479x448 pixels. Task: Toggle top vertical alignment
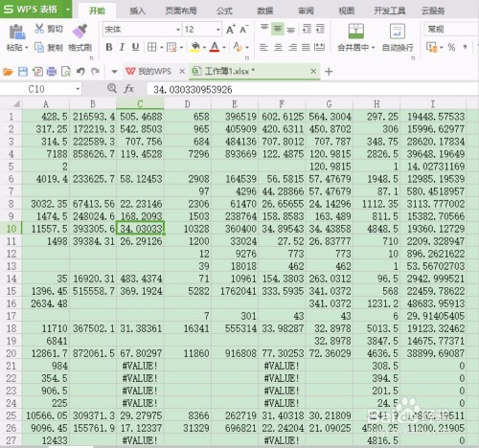(264, 29)
